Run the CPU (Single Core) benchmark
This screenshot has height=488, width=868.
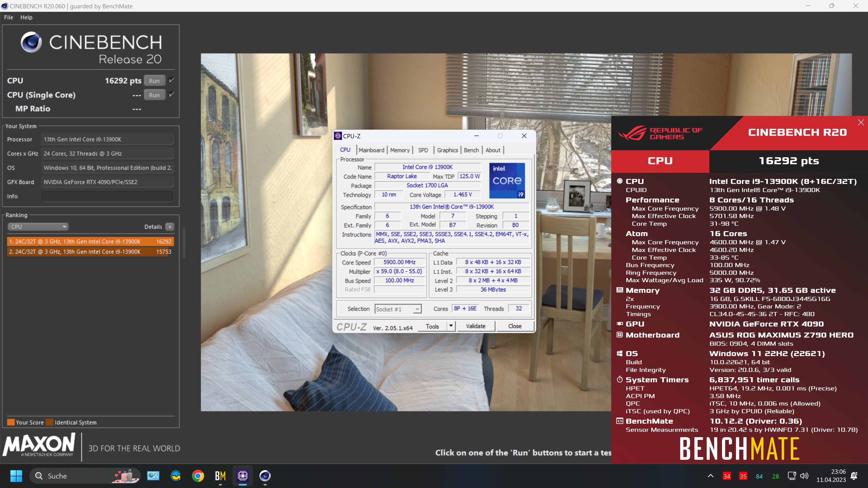coord(154,95)
